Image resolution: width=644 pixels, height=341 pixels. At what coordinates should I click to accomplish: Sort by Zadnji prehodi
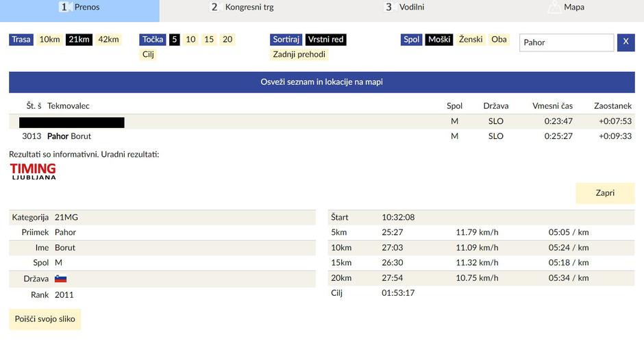point(299,54)
